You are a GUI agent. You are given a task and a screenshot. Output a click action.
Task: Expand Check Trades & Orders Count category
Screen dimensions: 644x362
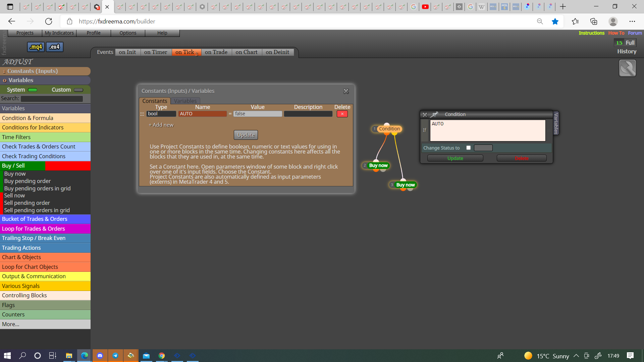45,146
